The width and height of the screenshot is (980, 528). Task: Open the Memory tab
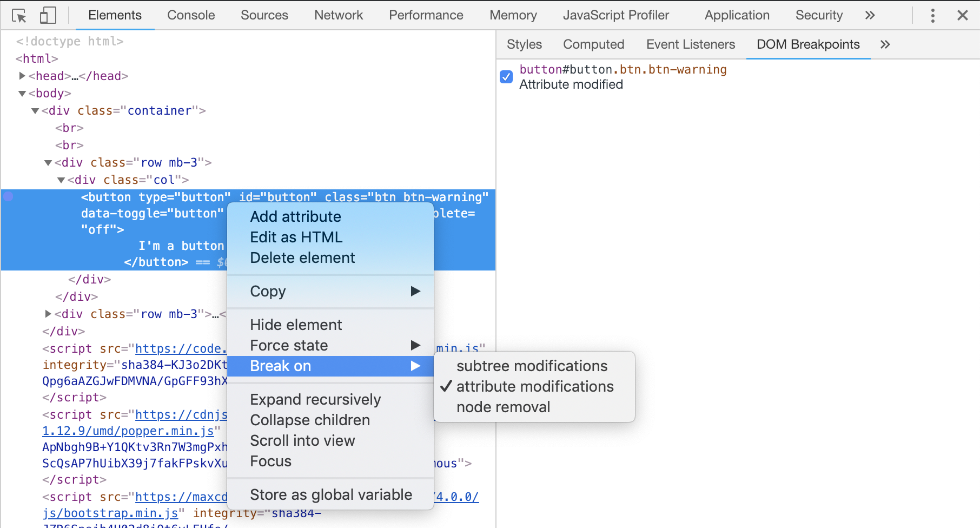click(x=513, y=15)
